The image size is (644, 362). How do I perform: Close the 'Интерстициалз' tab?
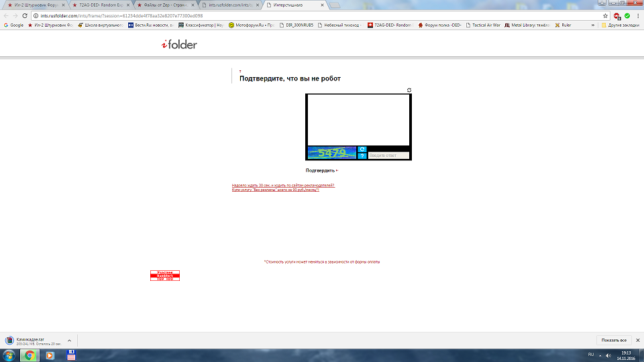point(322,5)
